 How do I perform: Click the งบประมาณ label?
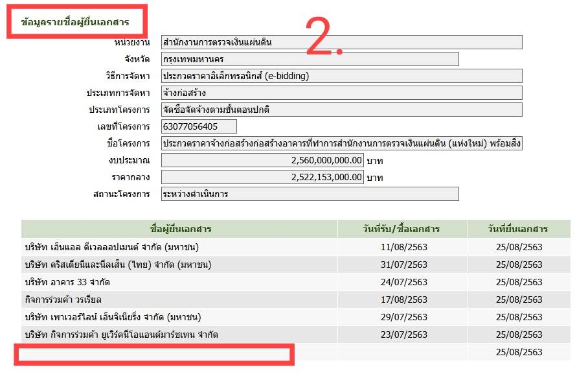coord(129,160)
